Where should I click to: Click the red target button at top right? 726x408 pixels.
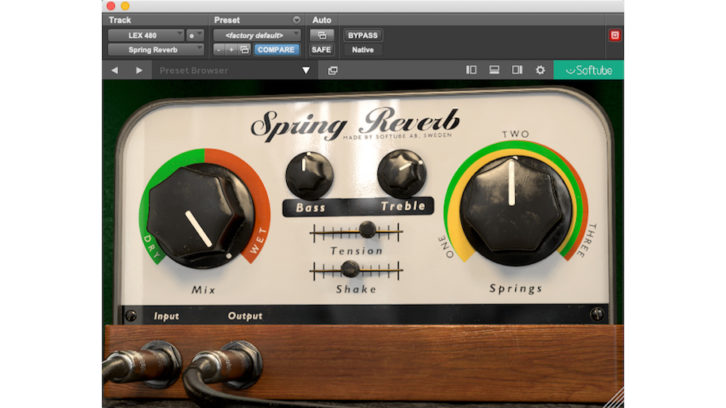click(x=615, y=35)
